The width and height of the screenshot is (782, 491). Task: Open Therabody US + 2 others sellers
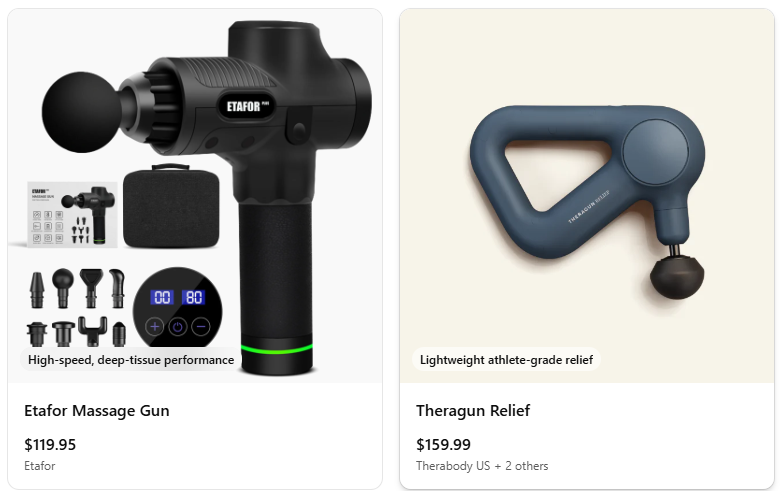click(482, 466)
